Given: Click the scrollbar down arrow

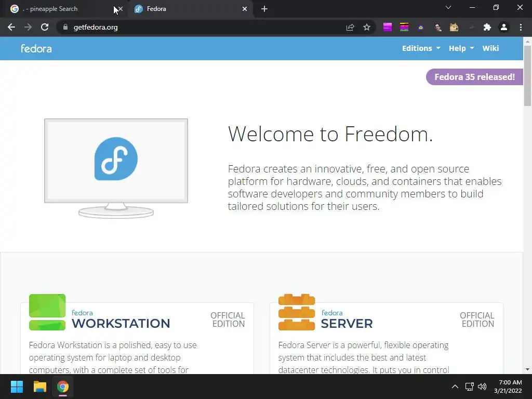Looking at the screenshot, I should coord(527,369).
